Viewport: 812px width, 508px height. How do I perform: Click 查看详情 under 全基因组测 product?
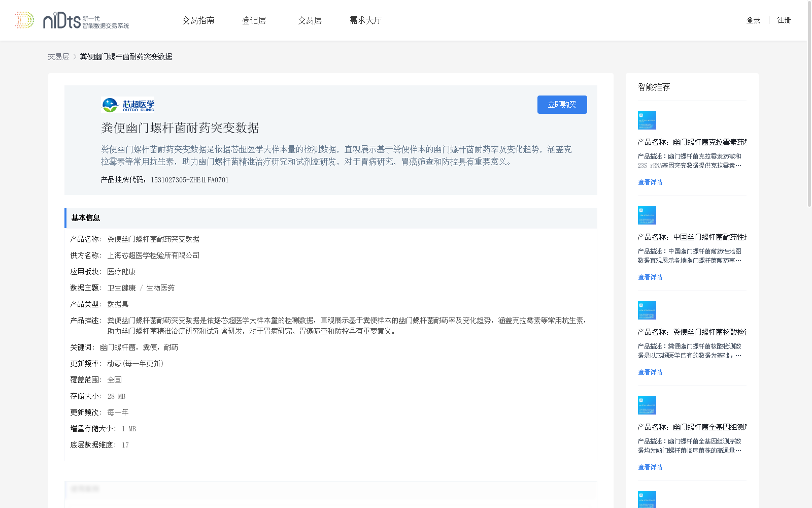[x=650, y=467]
